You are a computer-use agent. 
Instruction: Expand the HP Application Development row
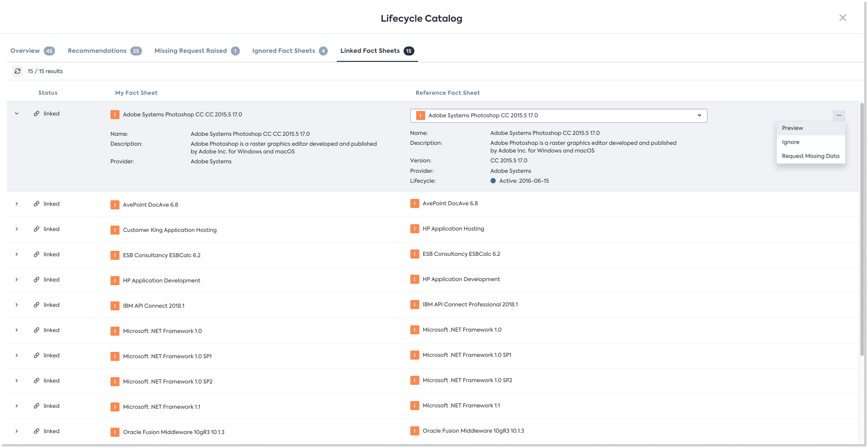(x=17, y=280)
